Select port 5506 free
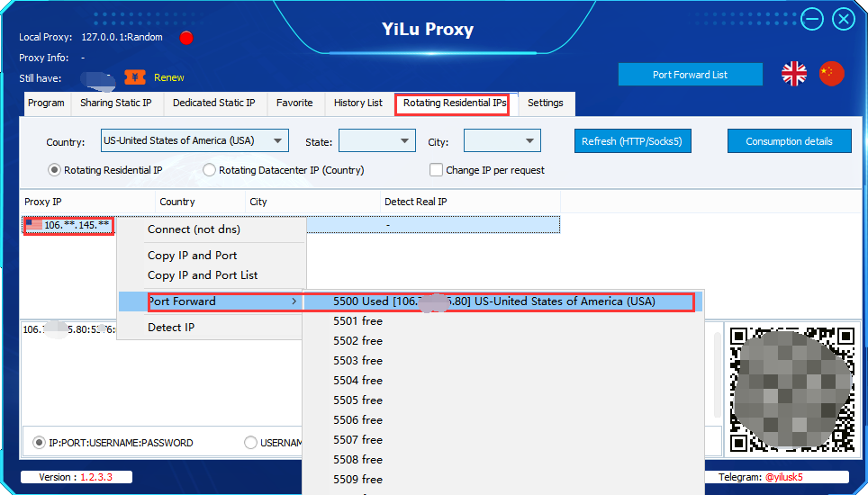Viewport: 868px width, 495px height. [x=502, y=419]
